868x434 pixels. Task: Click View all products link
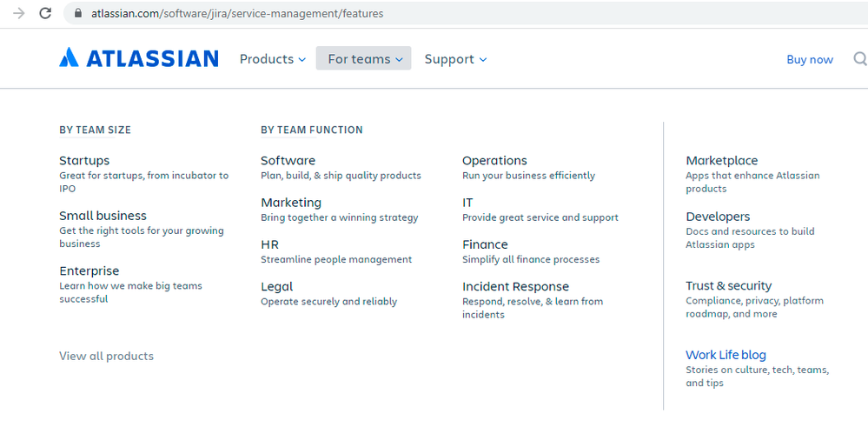point(106,356)
